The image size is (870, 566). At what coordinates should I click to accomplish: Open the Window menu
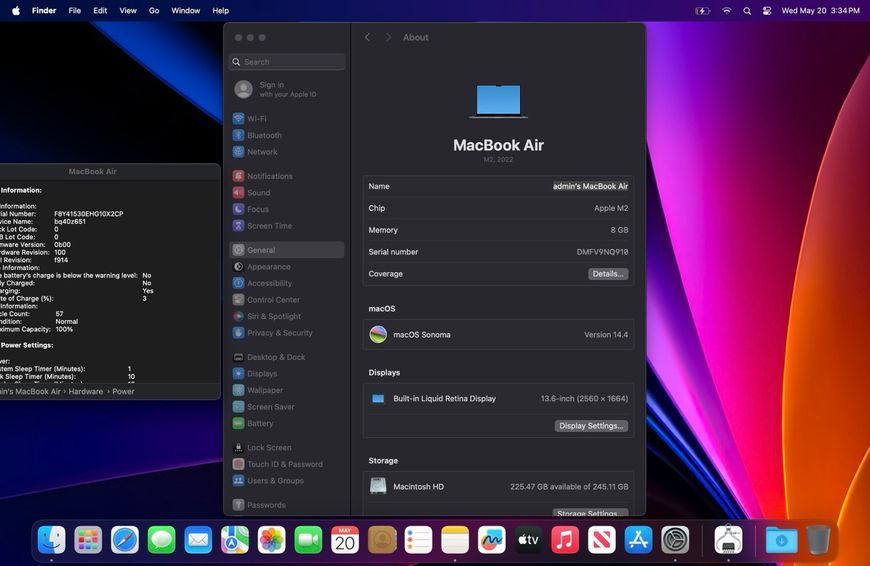pos(185,11)
